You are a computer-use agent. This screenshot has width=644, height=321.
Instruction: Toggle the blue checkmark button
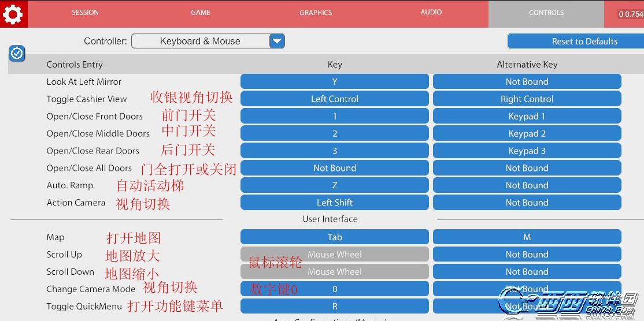(x=17, y=53)
